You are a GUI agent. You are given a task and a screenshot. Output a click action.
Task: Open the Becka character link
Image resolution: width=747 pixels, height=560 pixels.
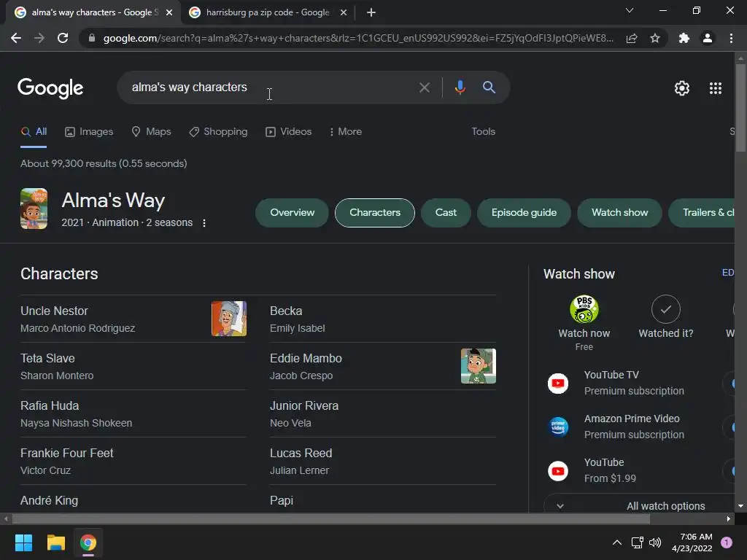pos(286,311)
